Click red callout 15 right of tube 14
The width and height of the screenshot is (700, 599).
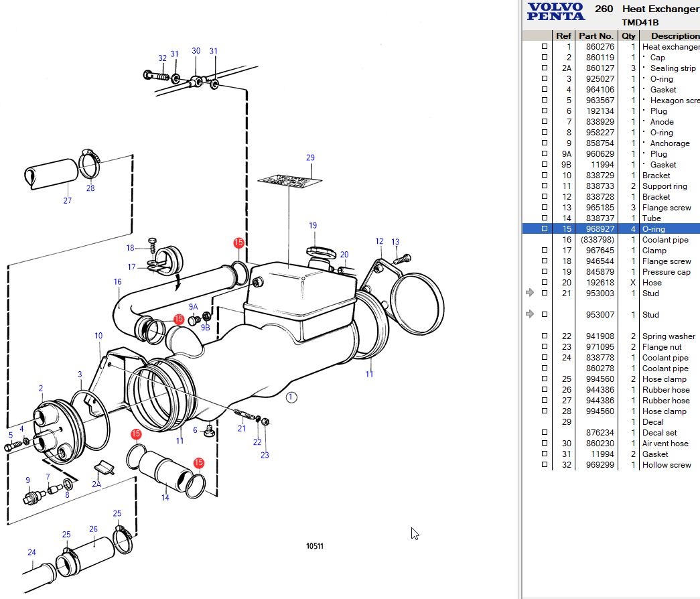199,463
